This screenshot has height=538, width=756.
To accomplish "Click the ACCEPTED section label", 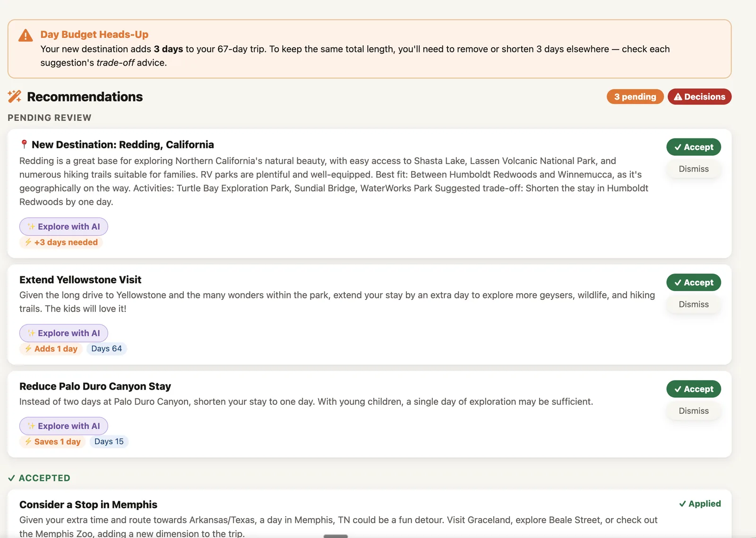I will (44, 478).
